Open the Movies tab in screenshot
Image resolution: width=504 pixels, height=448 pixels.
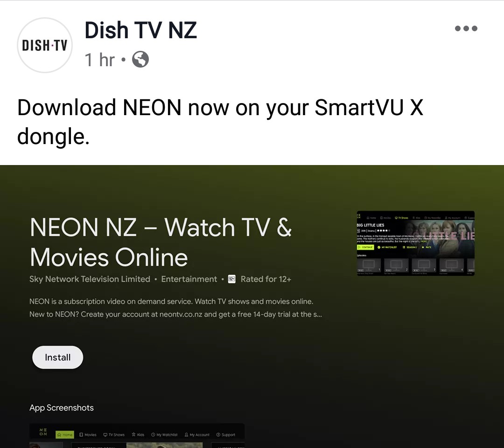(88, 434)
